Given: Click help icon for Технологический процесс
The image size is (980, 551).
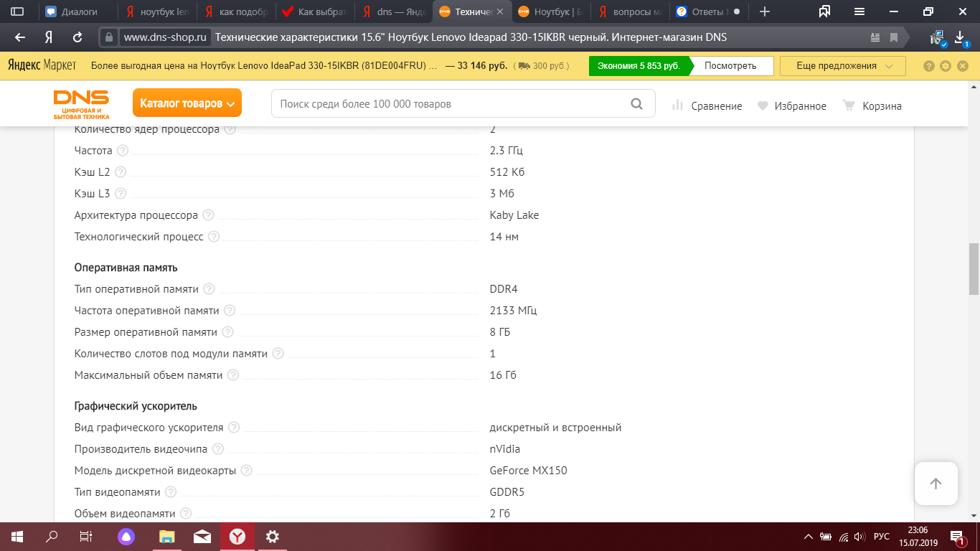Looking at the screenshot, I should 214,237.
